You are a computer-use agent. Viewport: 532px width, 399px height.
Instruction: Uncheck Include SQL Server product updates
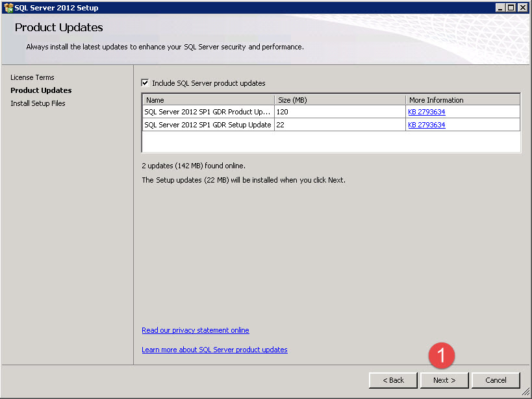(146, 83)
